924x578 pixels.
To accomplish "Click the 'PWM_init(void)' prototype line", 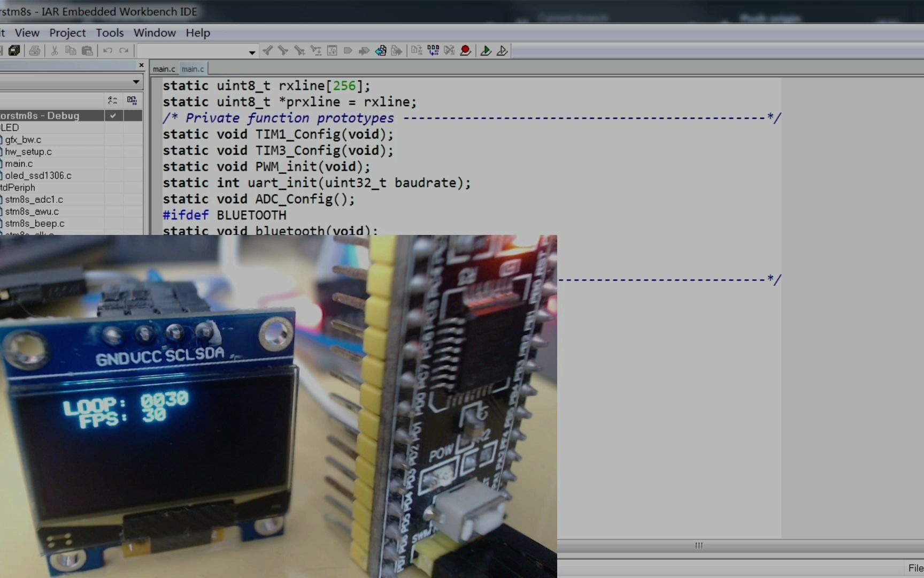I will [266, 166].
